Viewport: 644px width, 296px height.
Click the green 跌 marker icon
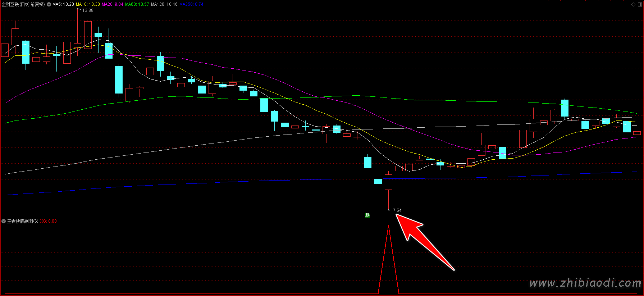(x=367, y=215)
